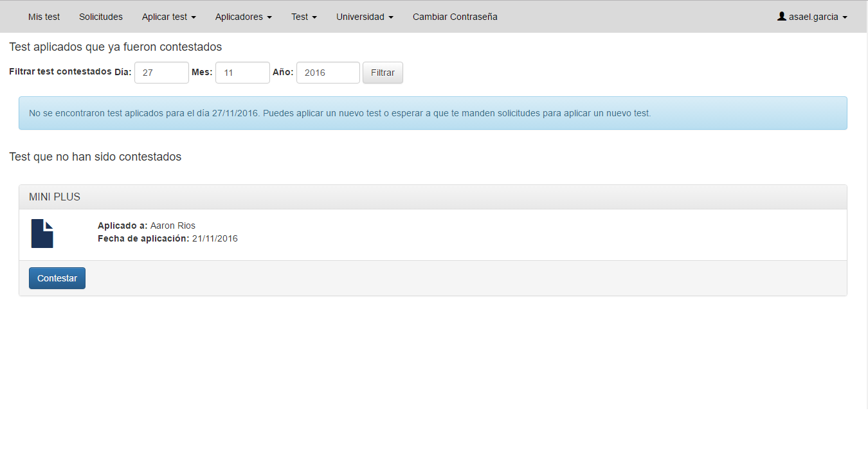
Task: Click the application date 21/11/2016
Action: pyautogui.click(x=215, y=238)
